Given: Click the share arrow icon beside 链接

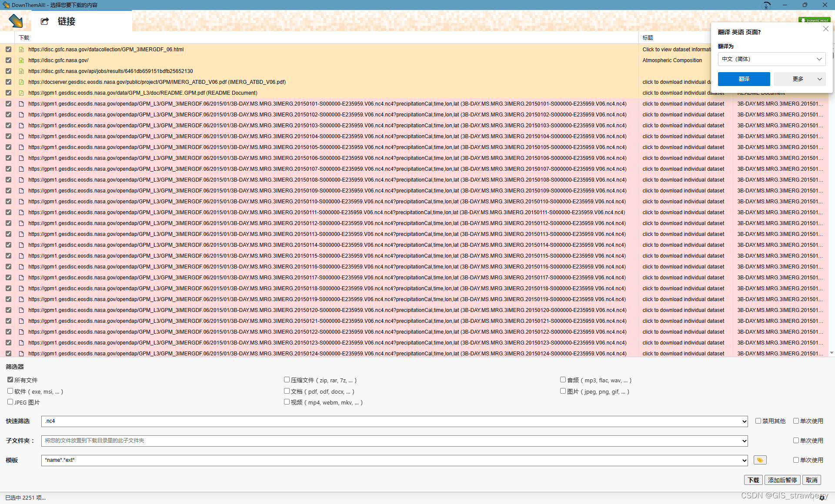Looking at the screenshot, I should pos(44,21).
